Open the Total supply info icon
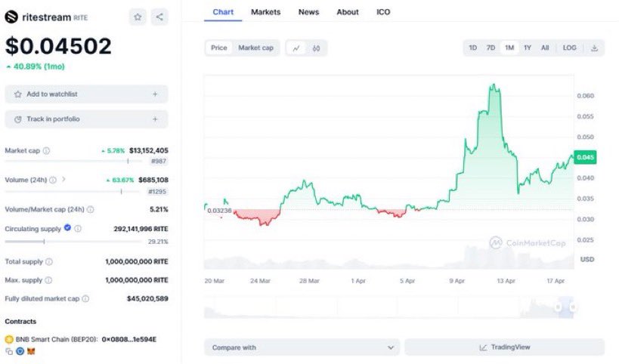Viewport: 619px width, 364px height. [49, 261]
